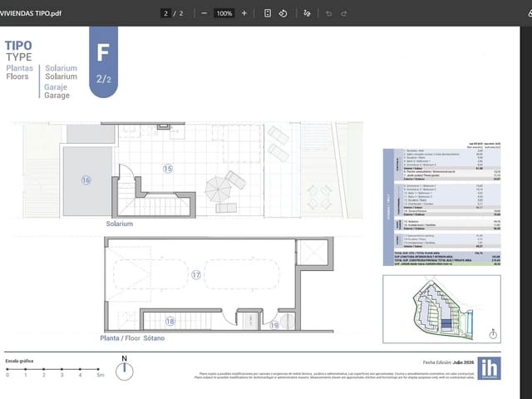Click the fit to page icon
This screenshot has height=399, width=532.
point(268,13)
